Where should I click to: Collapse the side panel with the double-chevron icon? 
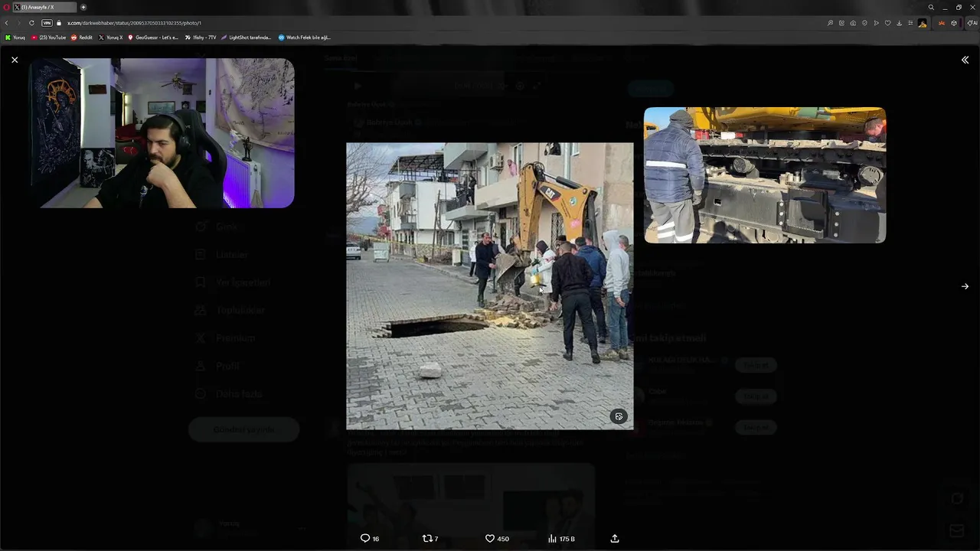[x=965, y=60]
